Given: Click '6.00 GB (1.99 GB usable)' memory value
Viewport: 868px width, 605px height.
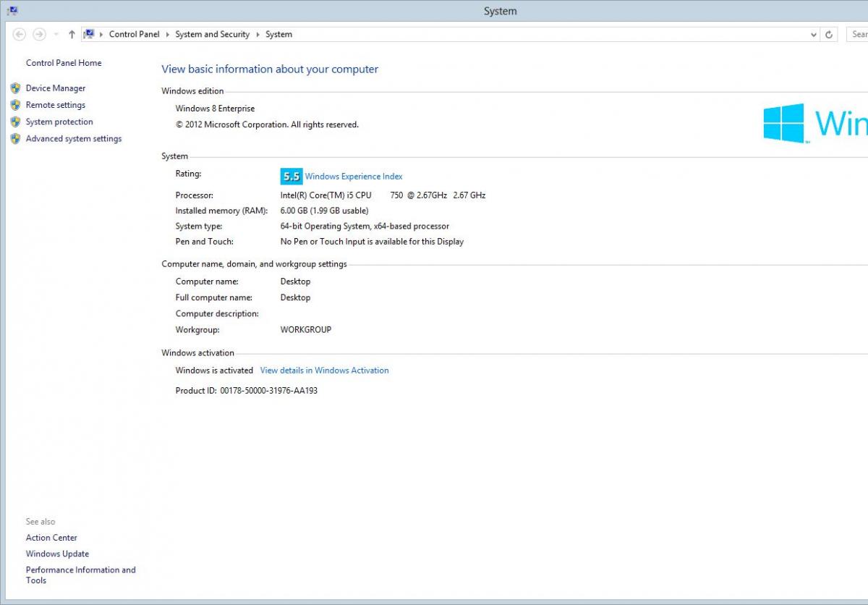Looking at the screenshot, I should pos(324,211).
